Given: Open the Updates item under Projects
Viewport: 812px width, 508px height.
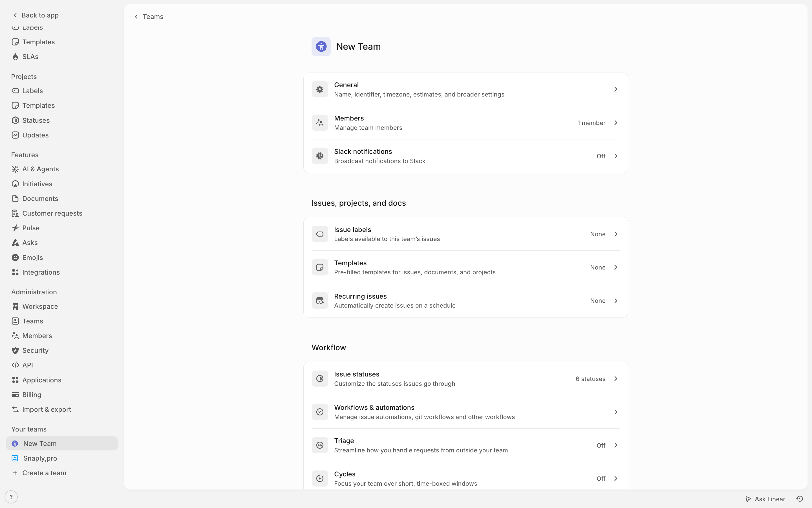Looking at the screenshot, I should click(x=62, y=135).
